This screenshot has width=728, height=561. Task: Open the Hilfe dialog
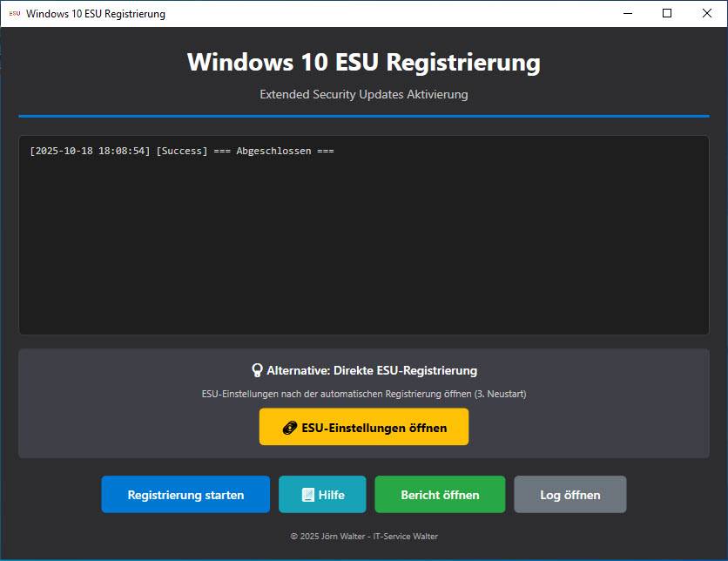(322, 494)
